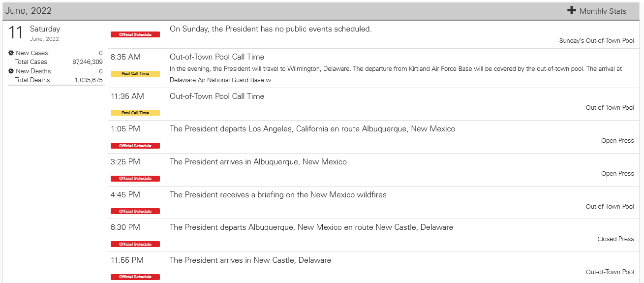
Task: Click the Pool Call Time tag at 11:35 AM
Action: click(x=135, y=113)
